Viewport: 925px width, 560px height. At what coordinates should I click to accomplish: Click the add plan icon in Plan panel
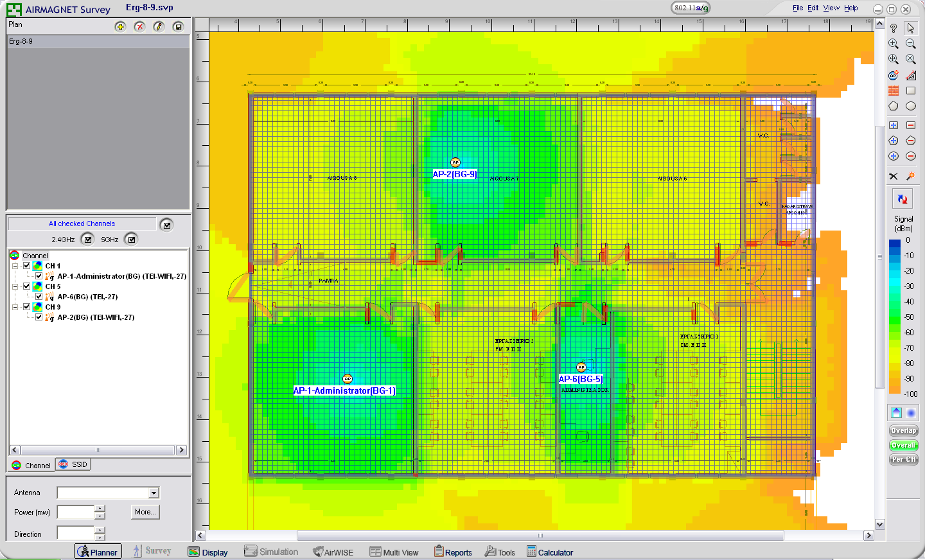pyautogui.click(x=120, y=26)
